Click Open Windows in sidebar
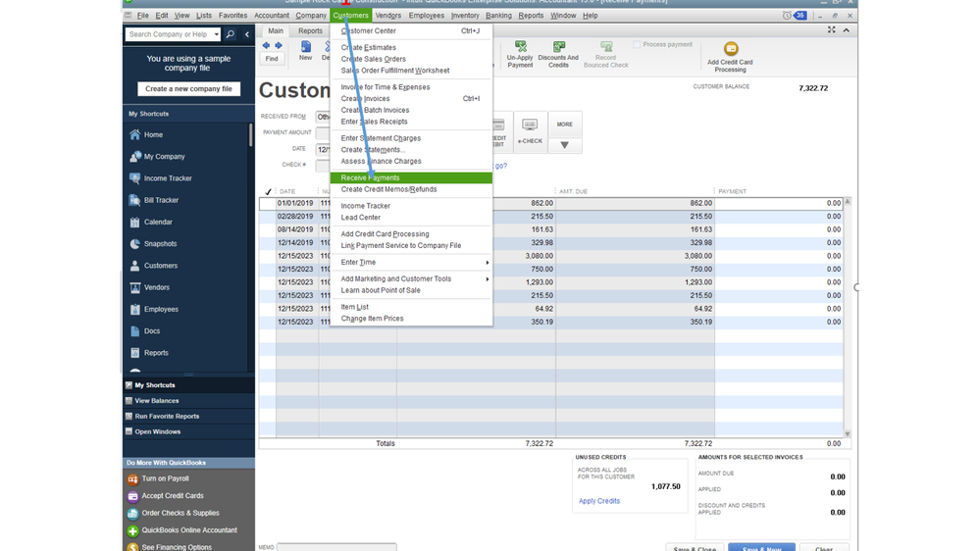980x551 pixels. tap(158, 432)
